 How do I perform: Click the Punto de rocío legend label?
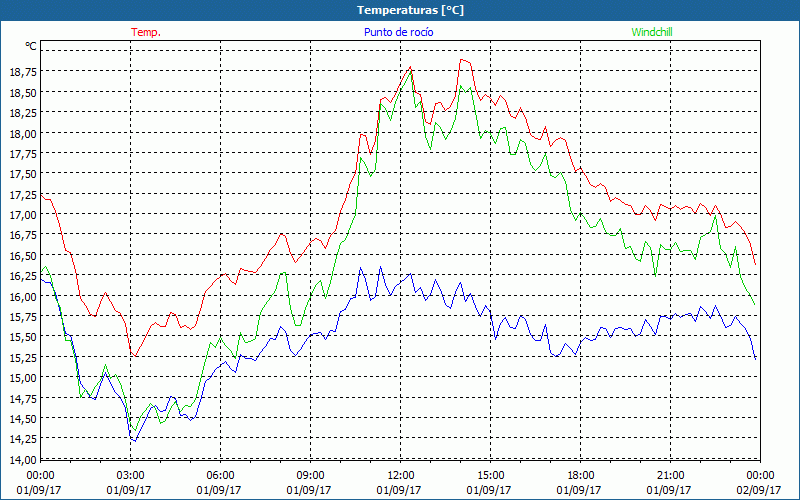pyautogui.click(x=398, y=32)
